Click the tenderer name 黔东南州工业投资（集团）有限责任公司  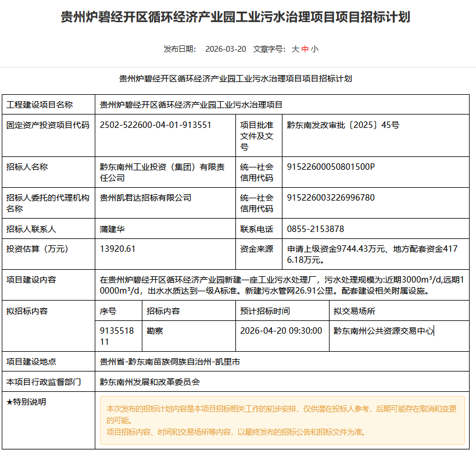point(162,172)
